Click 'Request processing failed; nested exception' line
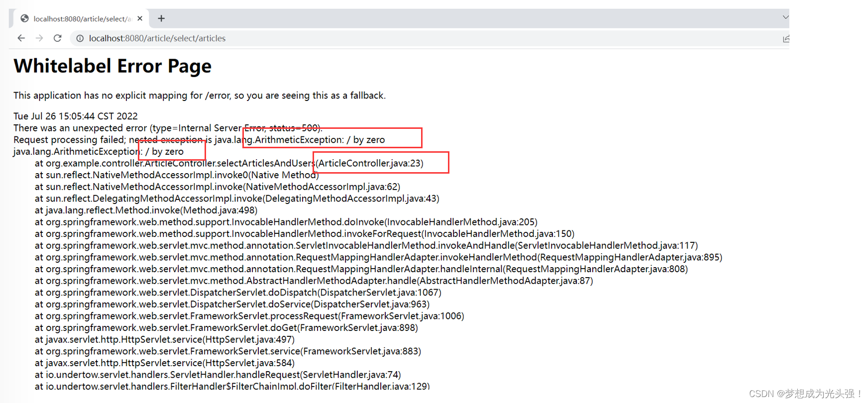The height and width of the screenshot is (403, 868). (199, 140)
